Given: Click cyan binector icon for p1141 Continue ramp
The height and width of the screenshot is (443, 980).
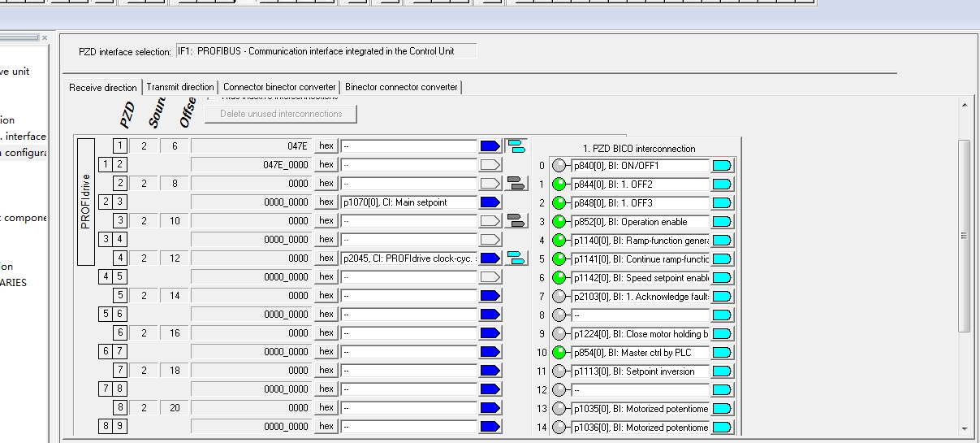Looking at the screenshot, I should (x=721, y=259).
